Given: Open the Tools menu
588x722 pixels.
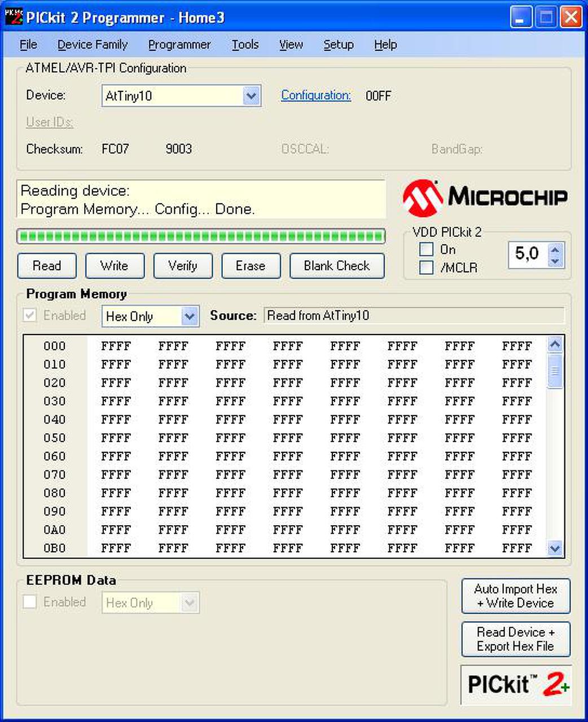Looking at the screenshot, I should [245, 45].
